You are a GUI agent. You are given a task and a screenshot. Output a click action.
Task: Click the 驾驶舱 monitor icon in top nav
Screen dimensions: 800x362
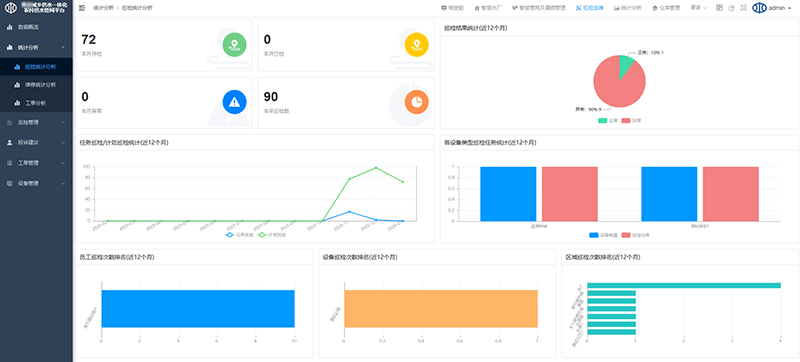click(x=444, y=8)
